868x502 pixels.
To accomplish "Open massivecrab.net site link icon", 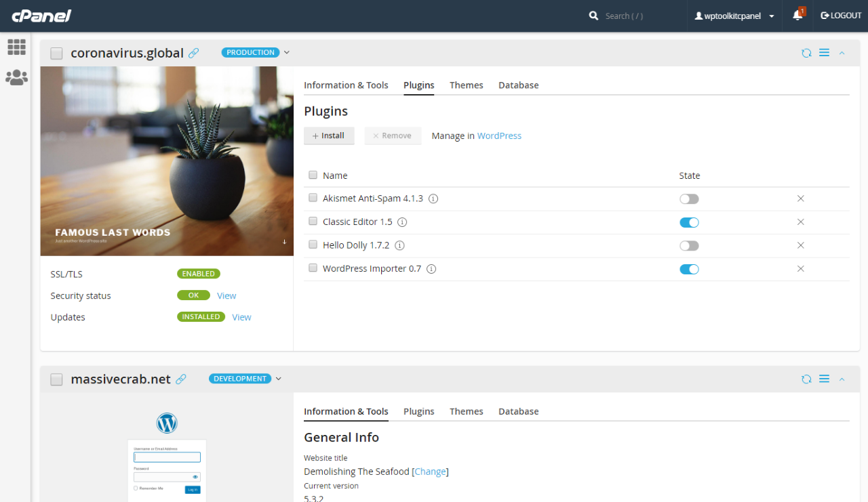I will [x=181, y=379].
